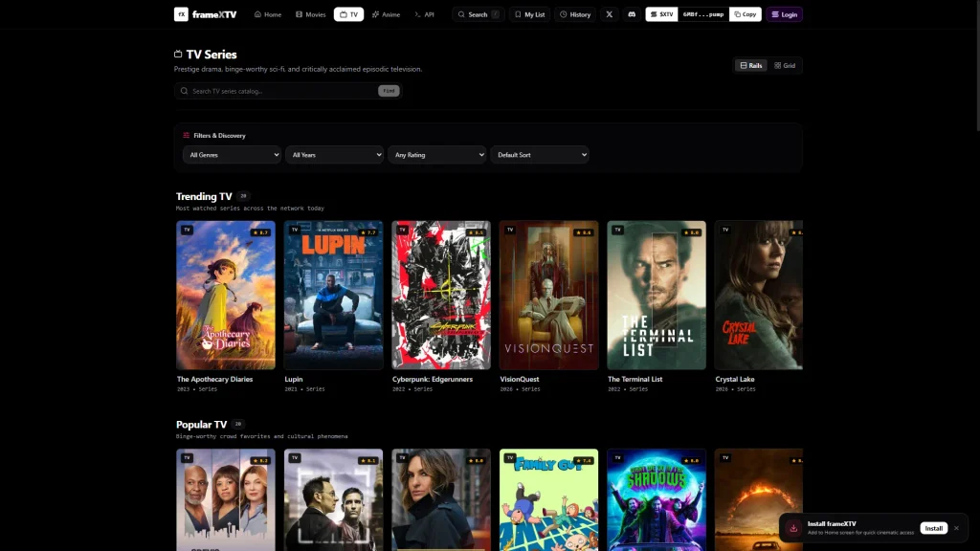This screenshot has height=551, width=980.
Task: Click the Filters & Discovery icon
Action: tap(187, 135)
